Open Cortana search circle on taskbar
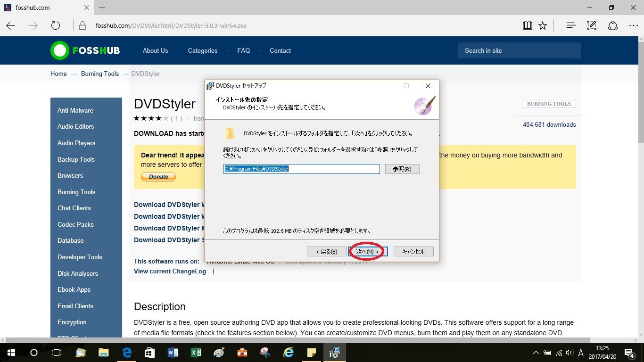This screenshot has width=644, height=362. tap(33, 352)
